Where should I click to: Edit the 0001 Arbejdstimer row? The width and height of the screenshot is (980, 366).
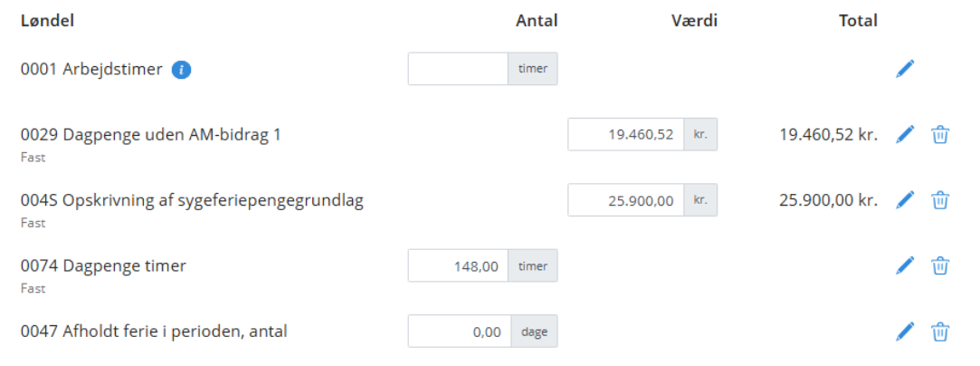pos(905,69)
